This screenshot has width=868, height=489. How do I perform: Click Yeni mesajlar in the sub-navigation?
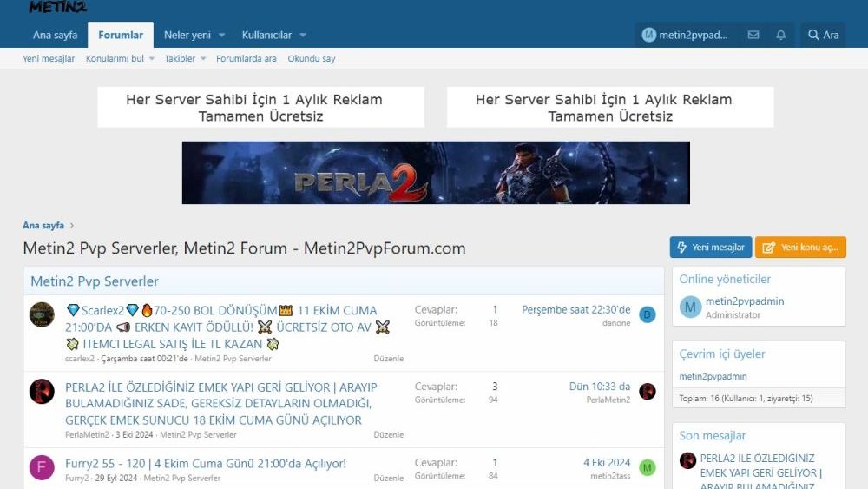coord(49,59)
